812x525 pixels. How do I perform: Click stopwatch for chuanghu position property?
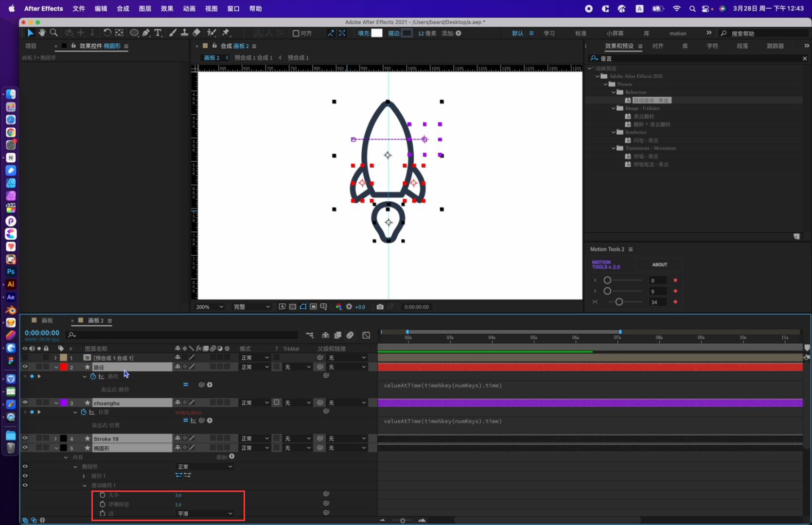tap(84, 412)
